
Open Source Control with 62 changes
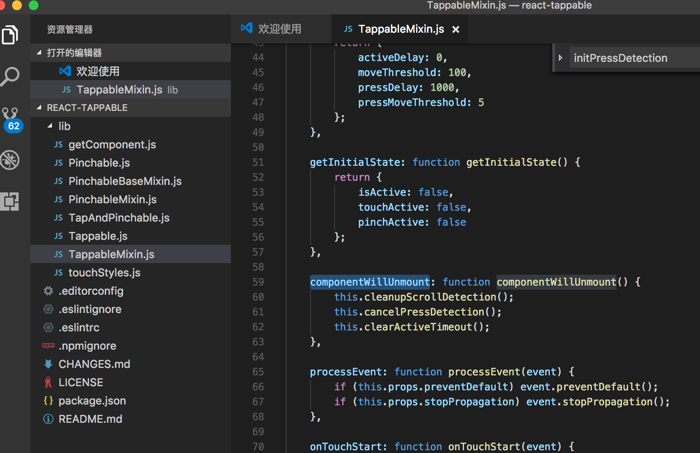pos(11,119)
